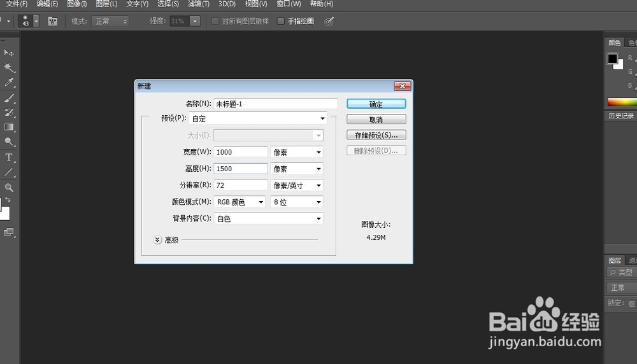Select the Gradient tool
Viewport: 637px width, 364px height.
click(x=8, y=127)
